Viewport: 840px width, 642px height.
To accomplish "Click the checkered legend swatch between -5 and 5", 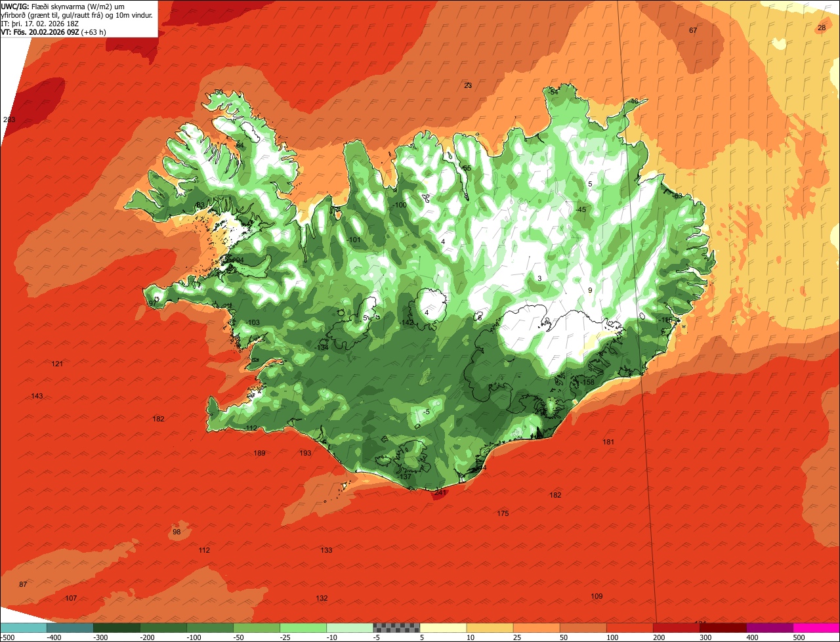I will pos(396,628).
